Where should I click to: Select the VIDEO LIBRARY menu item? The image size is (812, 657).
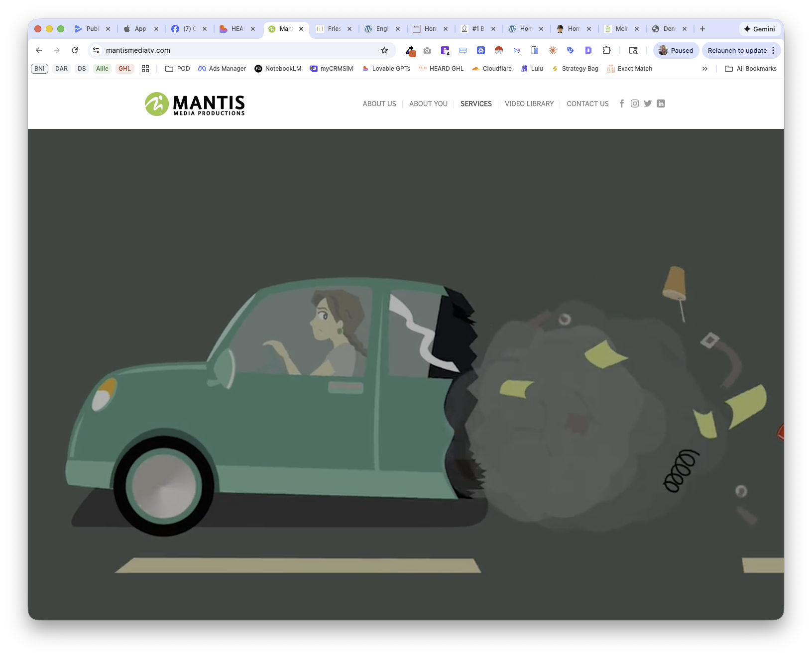click(529, 104)
